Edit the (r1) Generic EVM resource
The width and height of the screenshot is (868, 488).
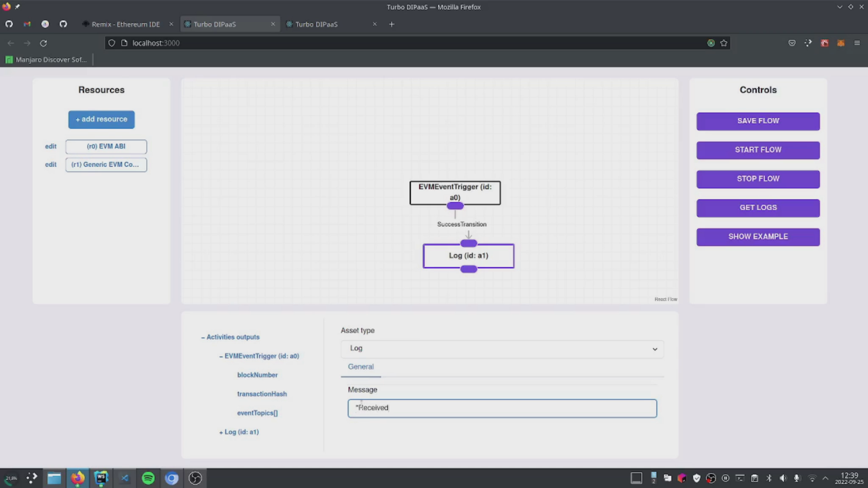[50, 165]
